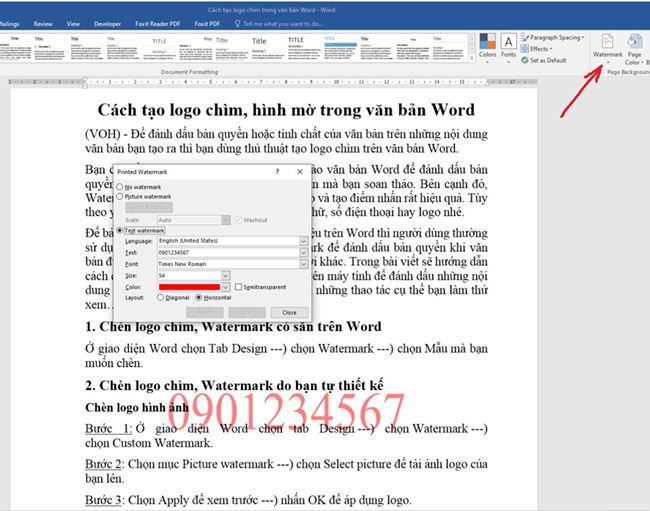Click heading '2. Chèn logo chìm, Watermark do bạn'
Image resolution: width=650 pixels, height=511 pixels.
[234, 385]
